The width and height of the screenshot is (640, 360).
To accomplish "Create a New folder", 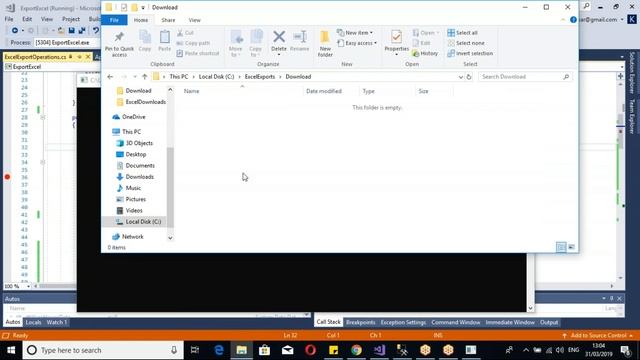I will coord(325,43).
